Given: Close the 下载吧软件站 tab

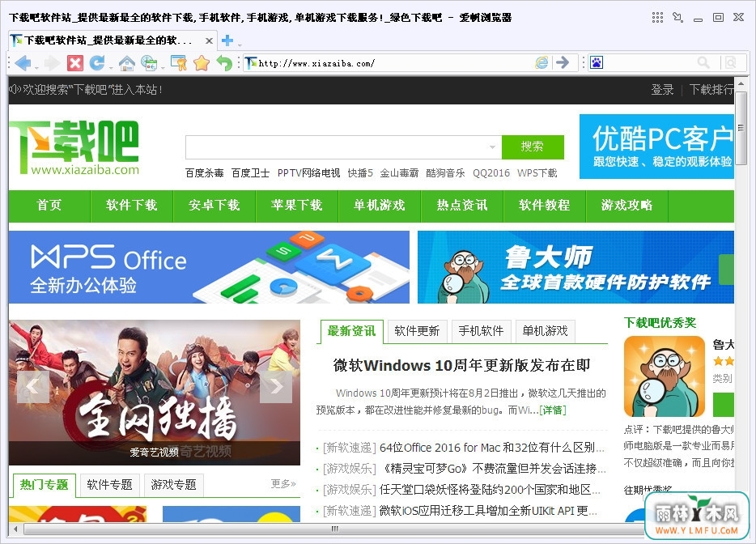Looking at the screenshot, I should (209, 40).
